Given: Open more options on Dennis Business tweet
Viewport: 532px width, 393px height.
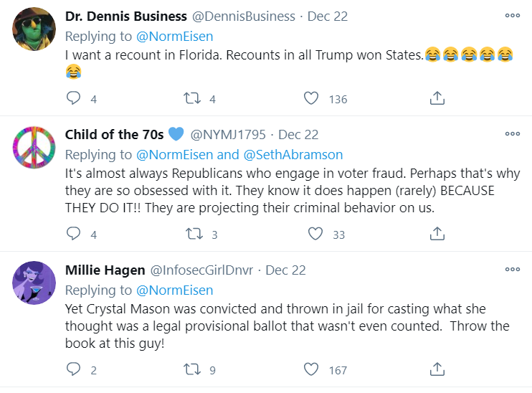Looking at the screenshot, I should 512,15.
